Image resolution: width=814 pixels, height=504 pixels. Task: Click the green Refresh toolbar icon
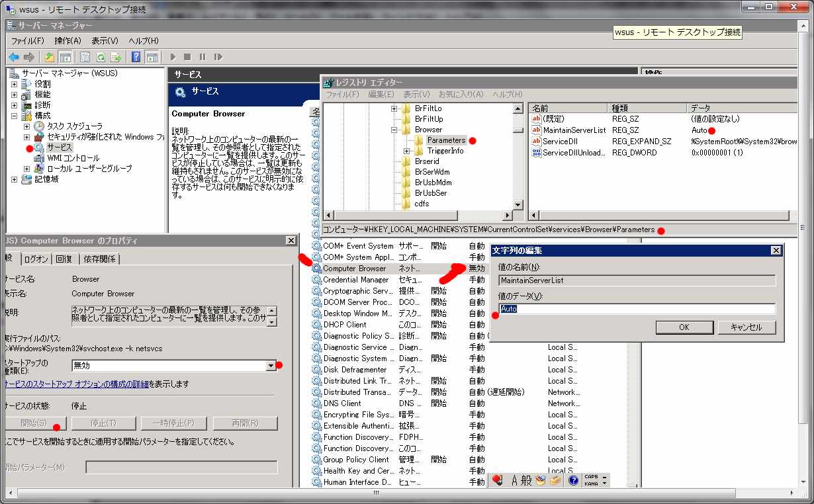coord(101,57)
